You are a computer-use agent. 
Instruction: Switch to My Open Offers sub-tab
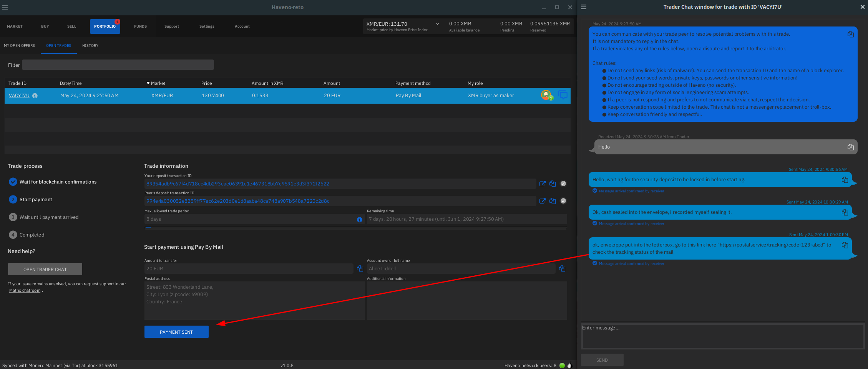coord(19,46)
